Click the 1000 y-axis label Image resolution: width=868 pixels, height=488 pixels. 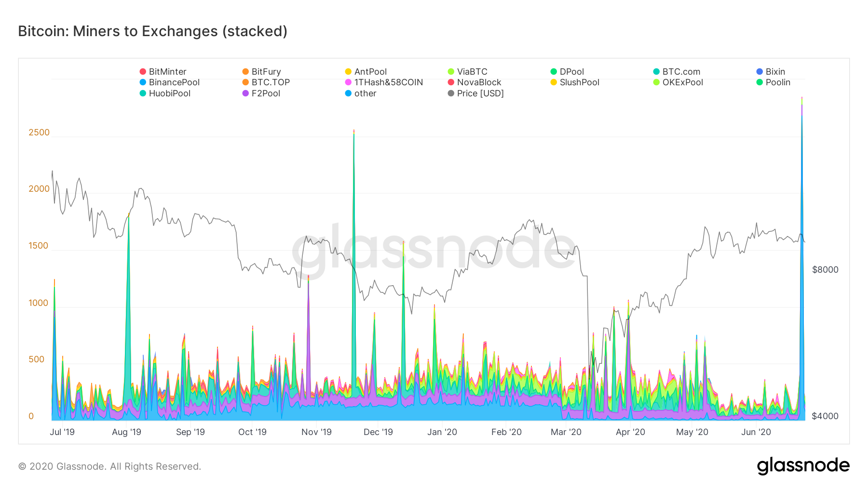[39, 303]
